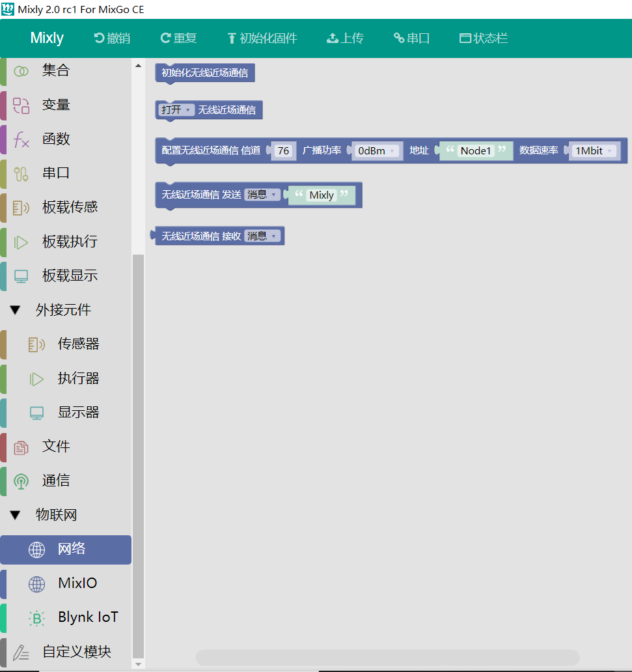
Task: Click the Blynk B icon
Action: pyautogui.click(x=36, y=619)
